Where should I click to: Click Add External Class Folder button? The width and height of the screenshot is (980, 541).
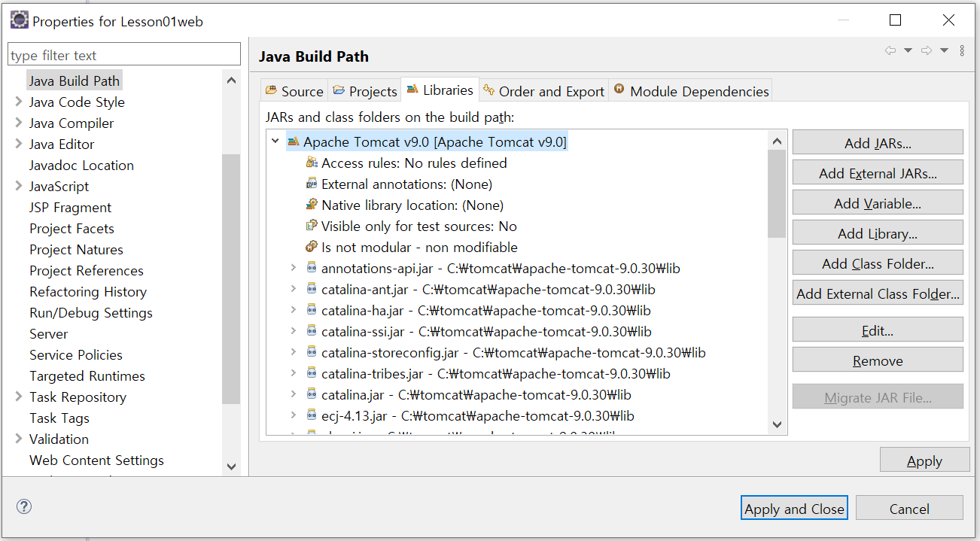click(x=878, y=293)
